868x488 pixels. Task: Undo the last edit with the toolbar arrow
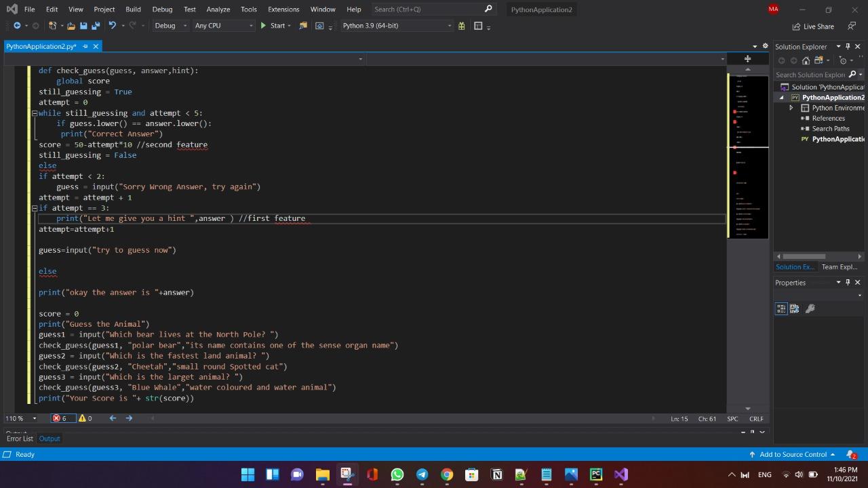(x=113, y=26)
